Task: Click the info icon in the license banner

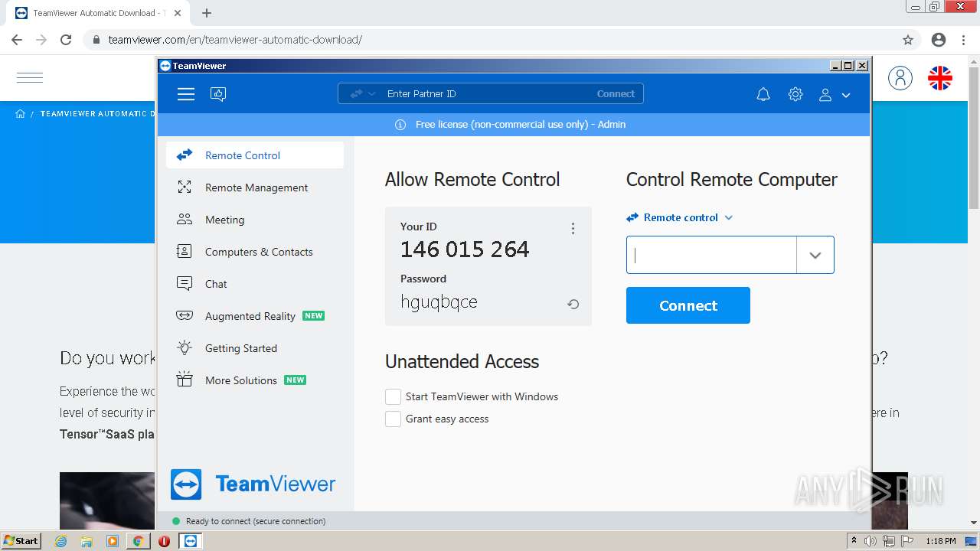Action: point(400,125)
